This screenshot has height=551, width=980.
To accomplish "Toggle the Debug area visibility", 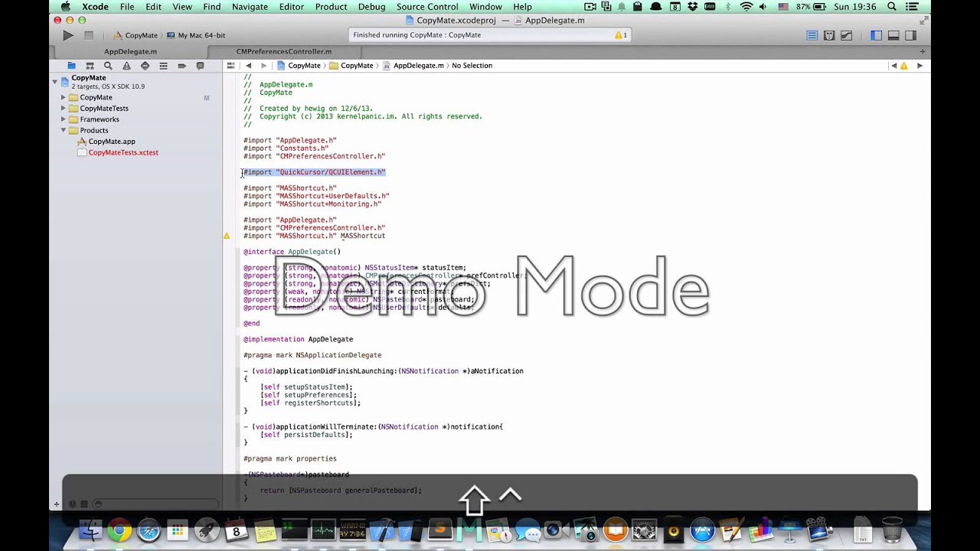I will pyautogui.click(x=893, y=35).
